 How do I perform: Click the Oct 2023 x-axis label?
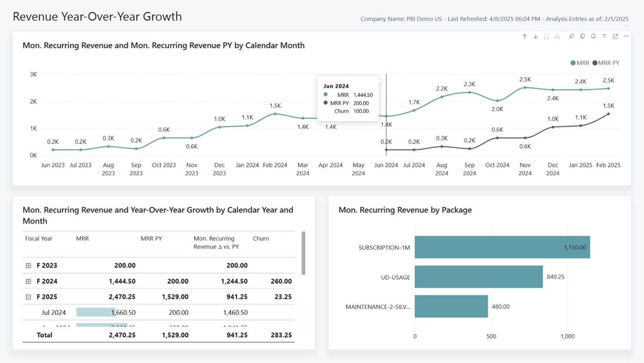164,165
